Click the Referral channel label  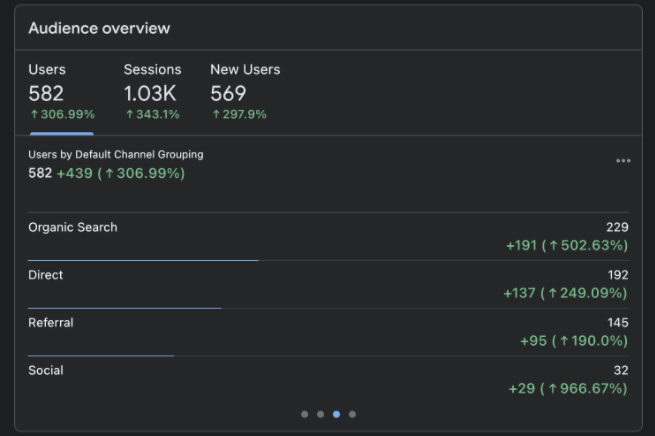coord(51,322)
